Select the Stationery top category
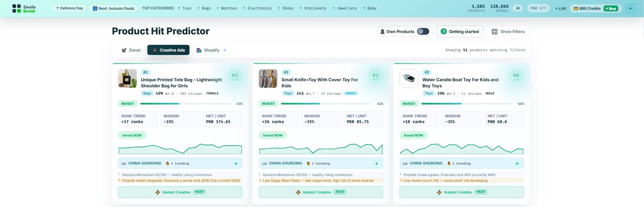Screen dimensions: 644x207 313,8
